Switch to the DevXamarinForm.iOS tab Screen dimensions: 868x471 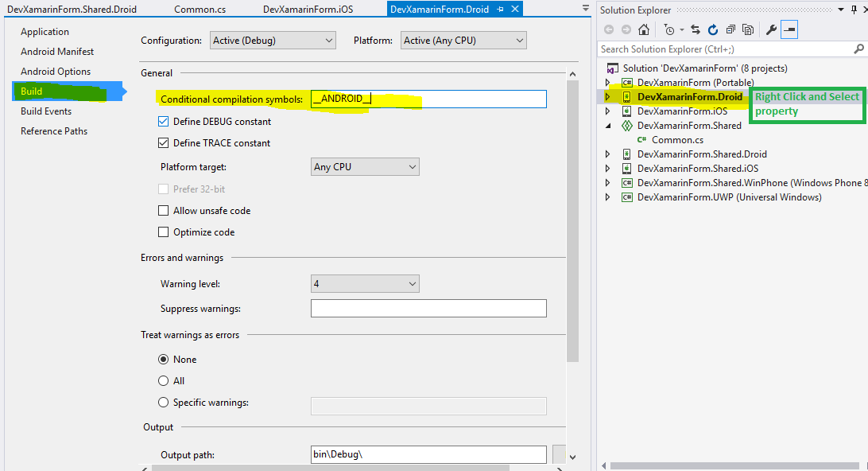click(x=308, y=10)
